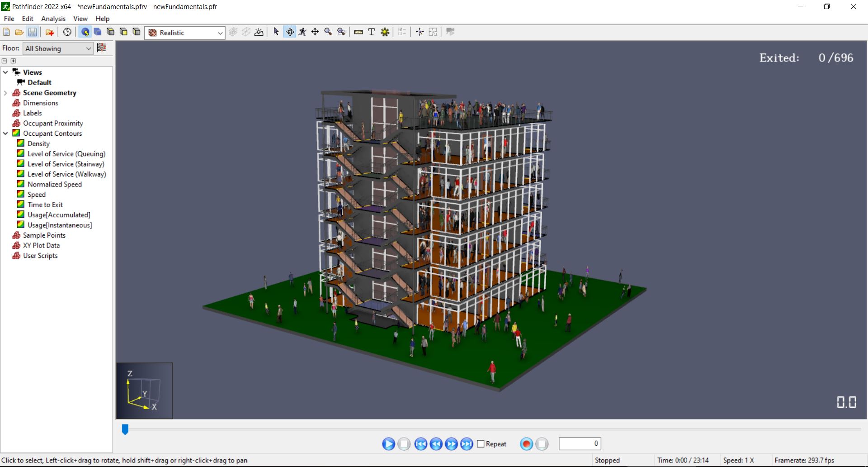Select the arrow pointer selection tool

[276, 32]
